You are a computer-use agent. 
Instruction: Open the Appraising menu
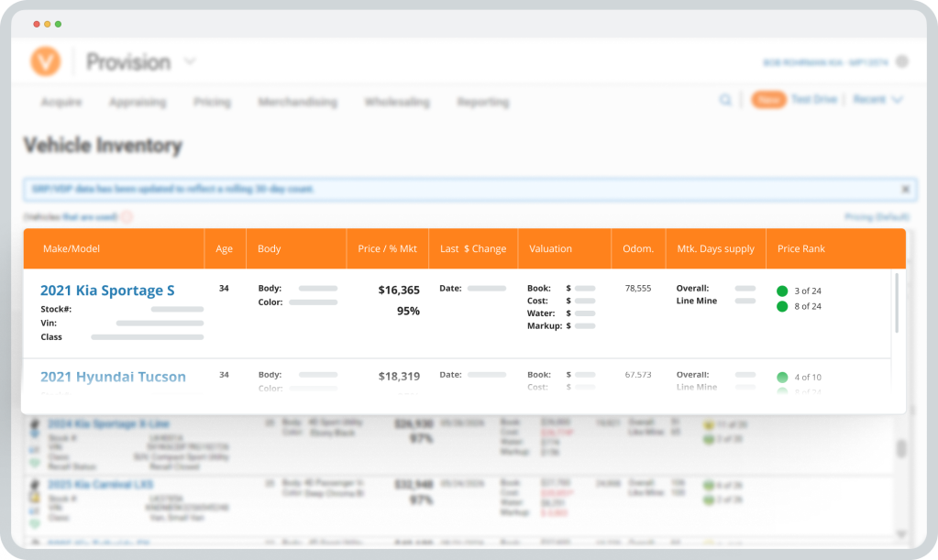(x=138, y=103)
